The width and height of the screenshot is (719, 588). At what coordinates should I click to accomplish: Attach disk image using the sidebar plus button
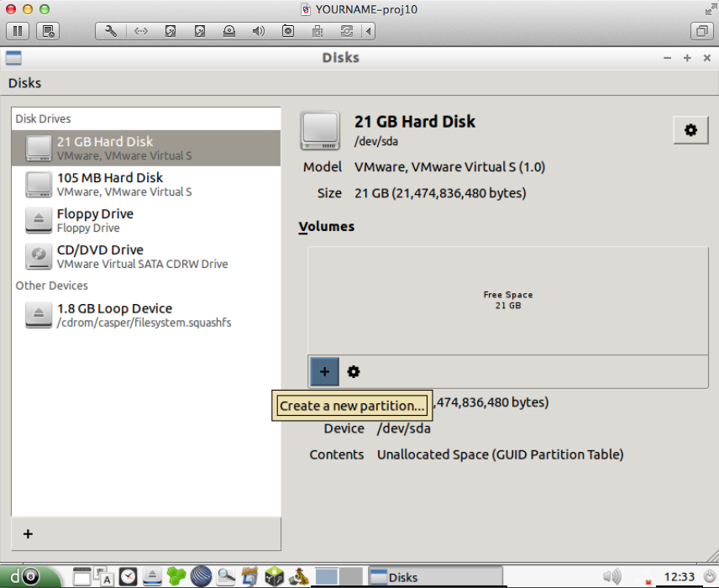(x=28, y=534)
